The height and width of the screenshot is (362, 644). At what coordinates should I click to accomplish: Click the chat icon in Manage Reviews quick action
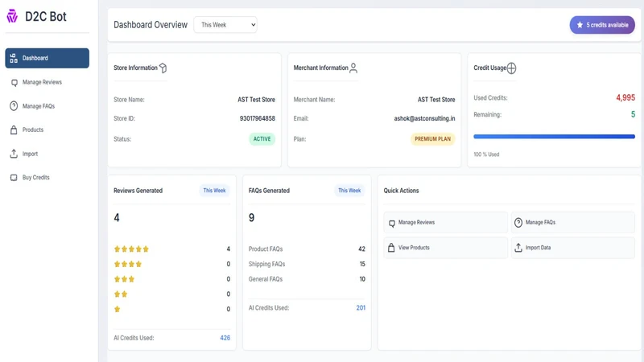click(x=392, y=223)
